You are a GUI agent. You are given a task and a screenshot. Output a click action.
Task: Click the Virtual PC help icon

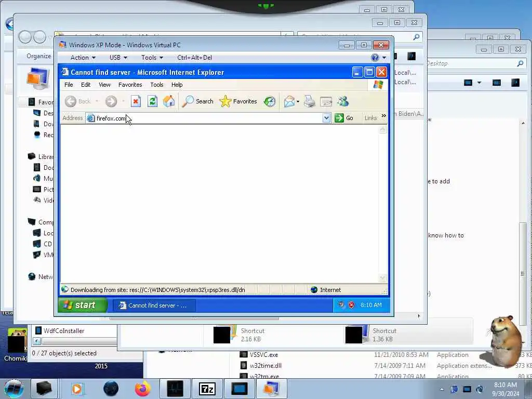(x=375, y=57)
